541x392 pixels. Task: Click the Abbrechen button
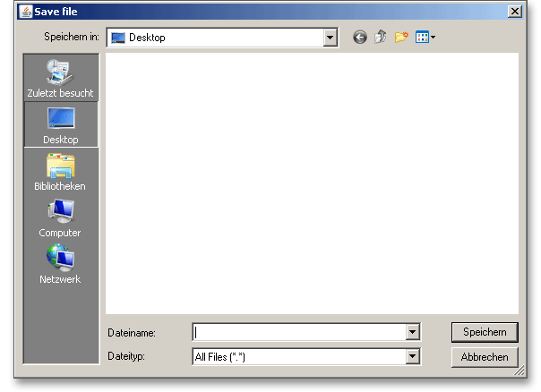point(485,356)
